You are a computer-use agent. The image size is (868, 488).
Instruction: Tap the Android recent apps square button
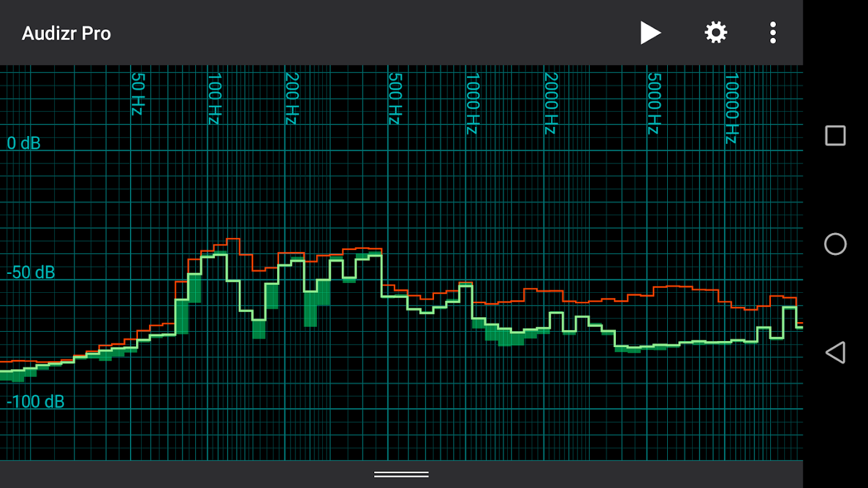click(x=835, y=135)
